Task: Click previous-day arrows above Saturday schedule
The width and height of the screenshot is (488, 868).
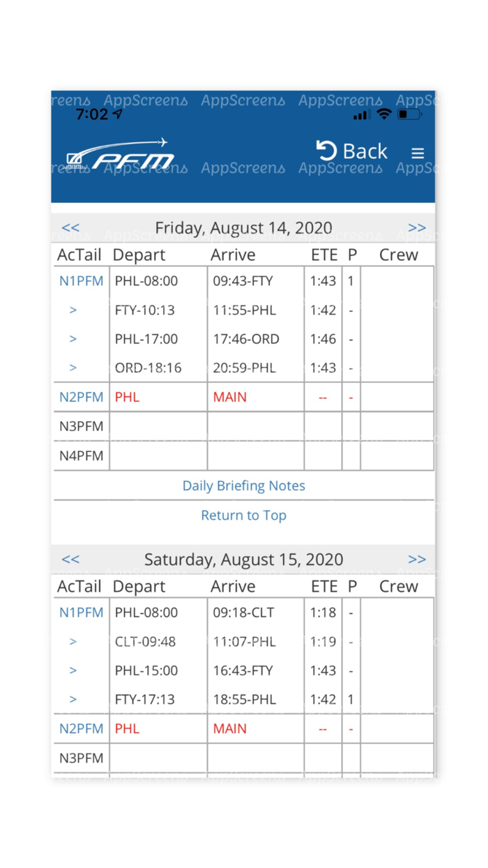Action: click(70, 559)
